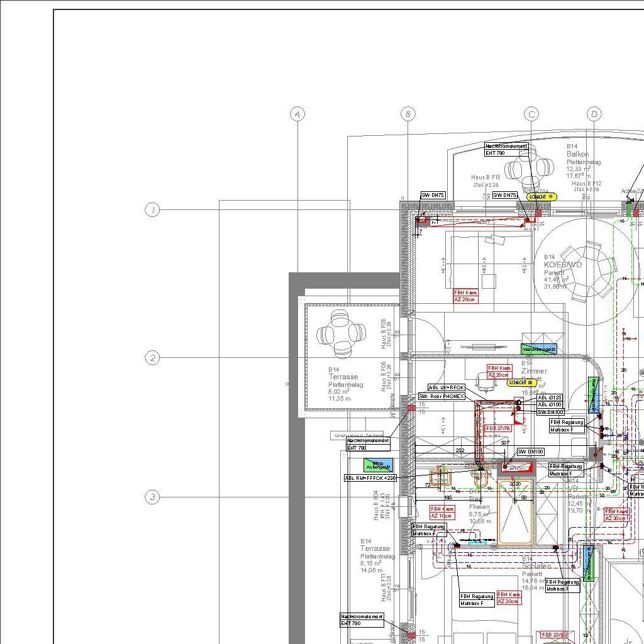Screen dimensions: 644x644
Task: Click FBH Kreis AZ 20cm label in Zimmer
Action: coord(499,372)
